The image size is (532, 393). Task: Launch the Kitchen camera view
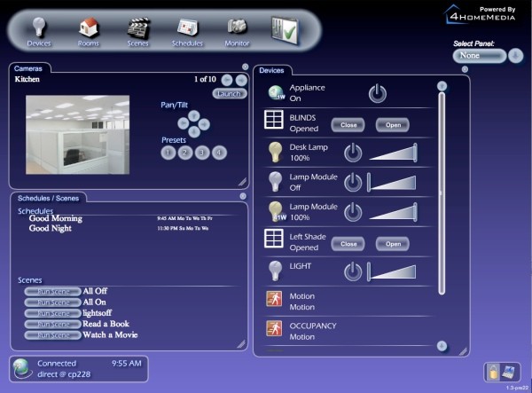click(229, 93)
